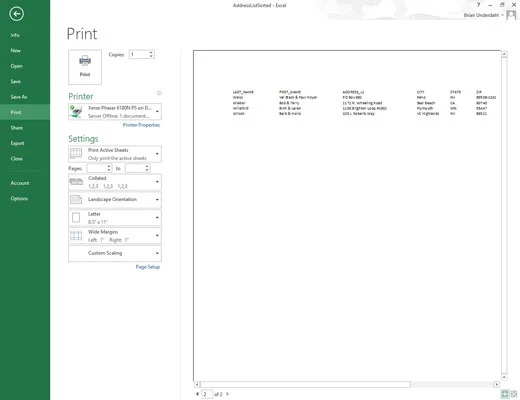This screenshot has width=520, height=400.
Task: Expand the Print Active Sheets dropdown
Action: (115, 154)
